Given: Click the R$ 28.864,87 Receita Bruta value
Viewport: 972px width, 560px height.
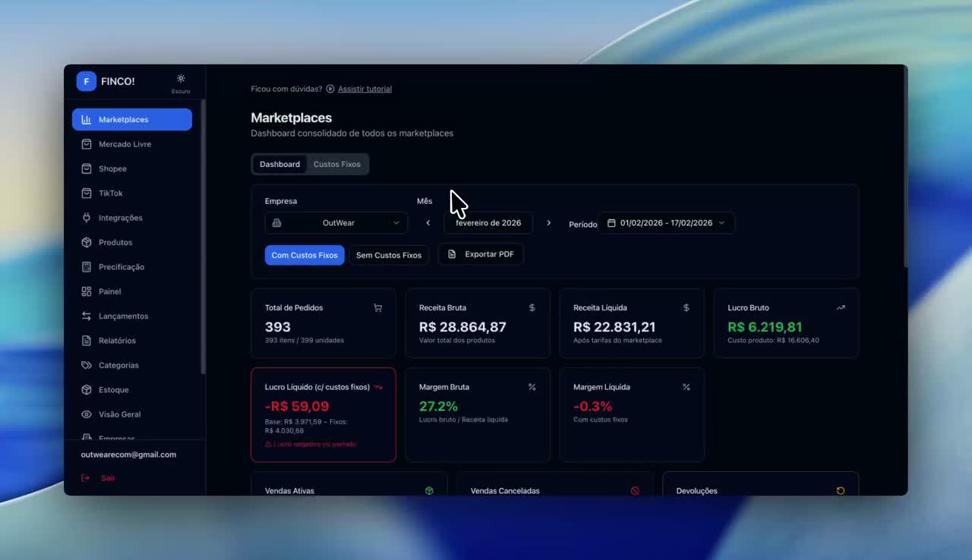Looking at the screenshot, I should pyautogui.click(x=462, y=327).
